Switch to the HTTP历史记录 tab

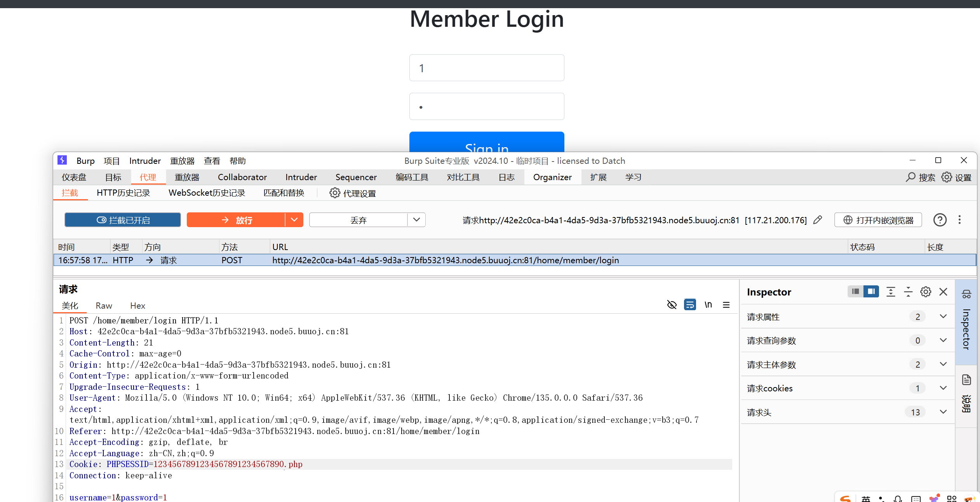[x=123, y=193]
